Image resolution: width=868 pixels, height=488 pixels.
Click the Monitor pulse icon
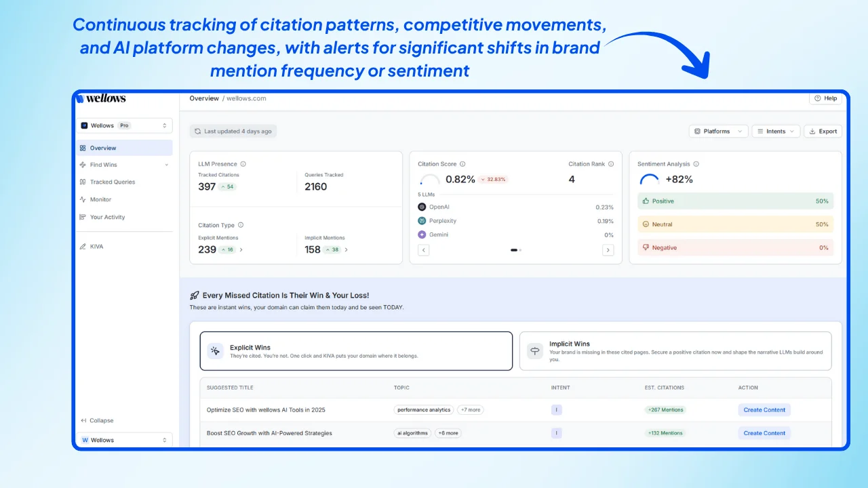click(x=83, y=199)
